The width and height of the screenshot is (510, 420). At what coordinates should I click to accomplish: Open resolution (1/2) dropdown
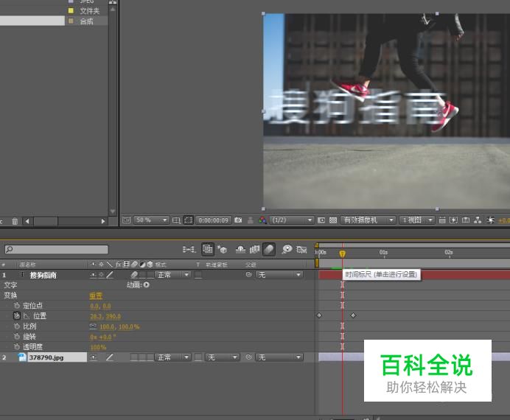click(x=291, y=220)
